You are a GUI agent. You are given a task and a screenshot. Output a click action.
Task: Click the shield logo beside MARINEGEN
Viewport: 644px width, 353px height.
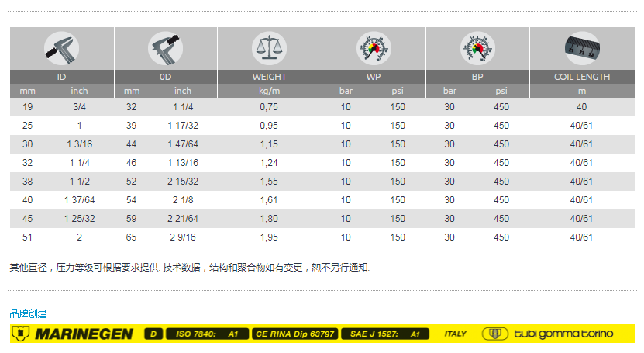coord(21,334)
